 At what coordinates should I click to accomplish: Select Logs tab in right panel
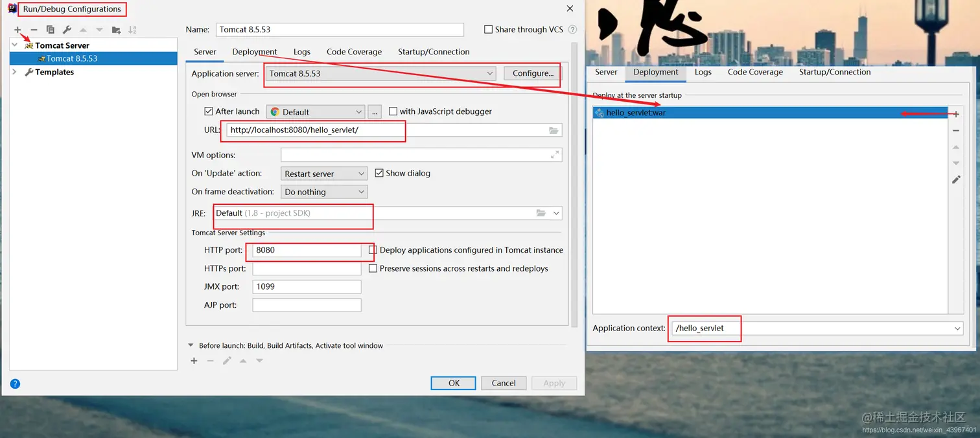703,73
